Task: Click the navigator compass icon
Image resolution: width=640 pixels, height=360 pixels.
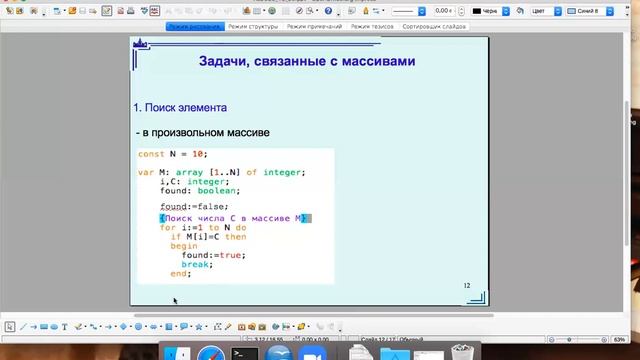Action: click(299, 11)
